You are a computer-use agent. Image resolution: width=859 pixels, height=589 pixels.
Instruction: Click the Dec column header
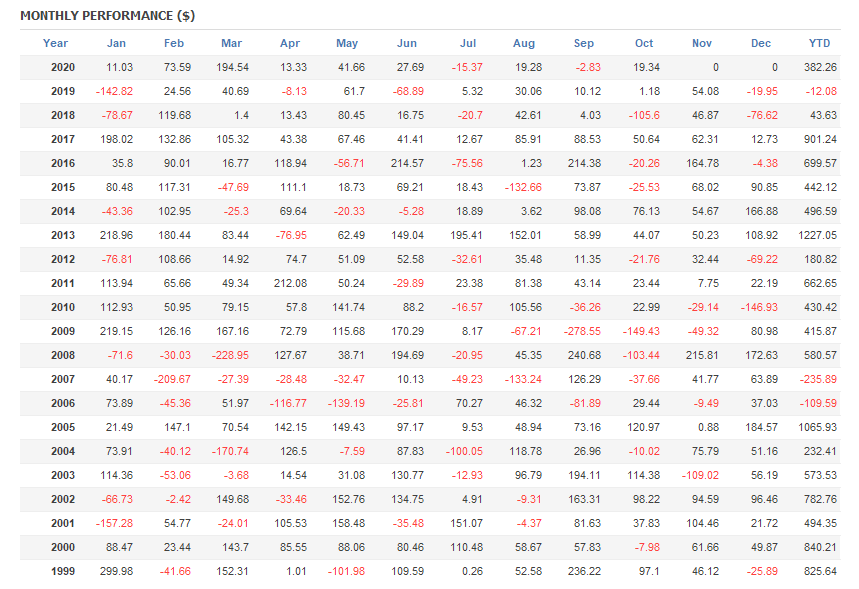[762, 43]
